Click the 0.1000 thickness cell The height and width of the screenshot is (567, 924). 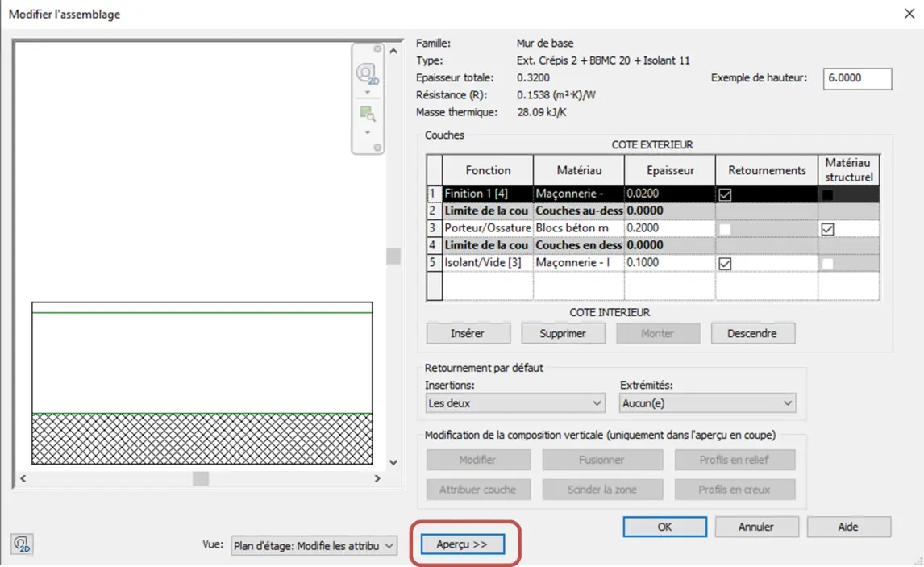(670, 262)
